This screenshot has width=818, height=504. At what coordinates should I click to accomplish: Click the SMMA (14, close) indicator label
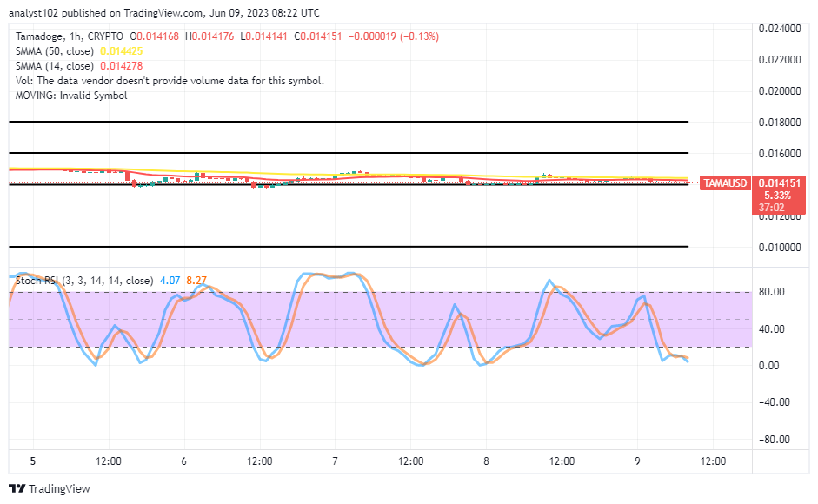(x=55, y=66)
